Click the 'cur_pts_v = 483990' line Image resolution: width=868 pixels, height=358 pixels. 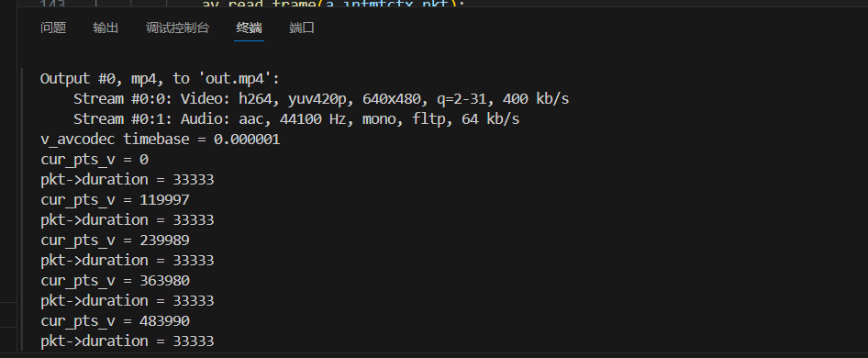[x=115, y=321]
